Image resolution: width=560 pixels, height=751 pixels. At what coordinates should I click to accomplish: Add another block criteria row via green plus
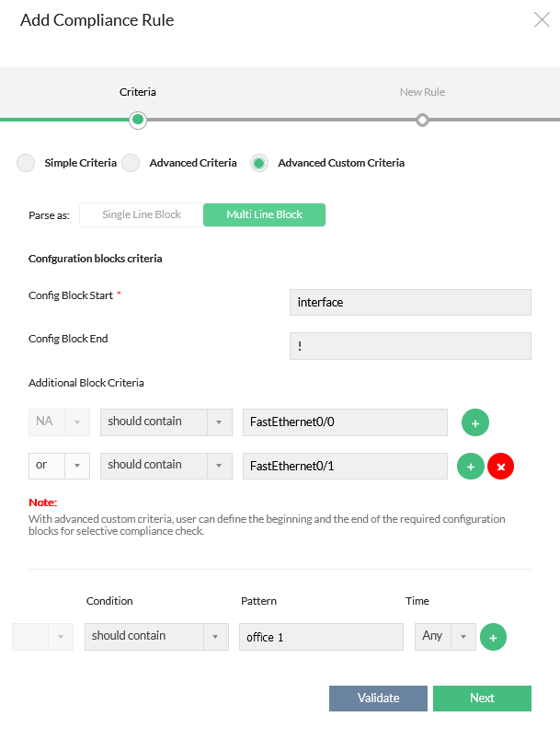[x=470, y=466]
